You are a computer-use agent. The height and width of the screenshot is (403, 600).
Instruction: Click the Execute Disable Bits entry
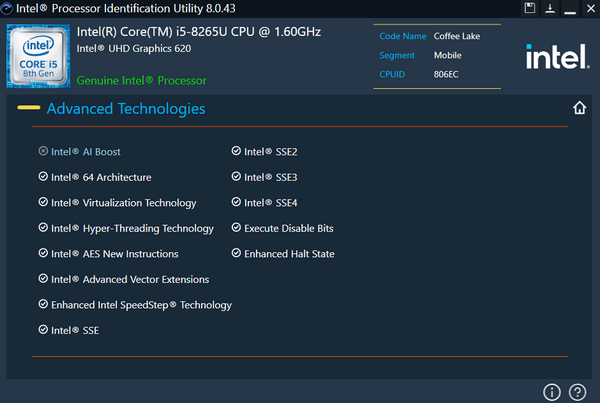[288, 228]
